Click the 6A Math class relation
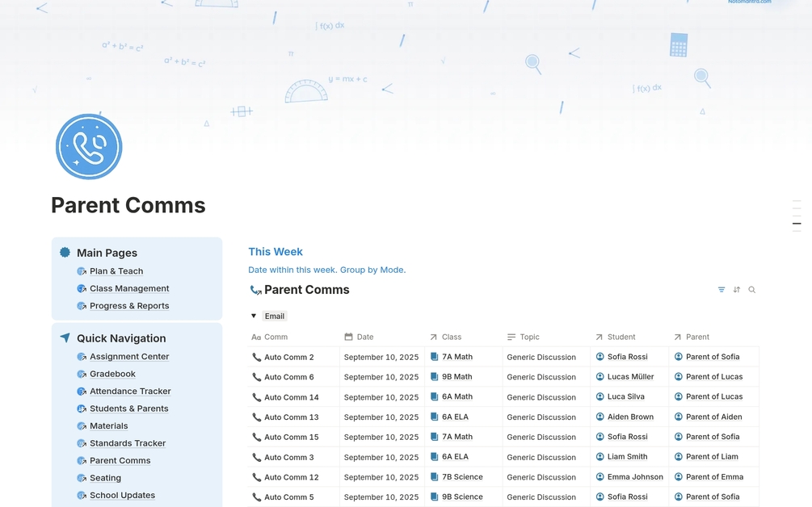This screenshot has height=507, width=812. [x=456, y=397]
